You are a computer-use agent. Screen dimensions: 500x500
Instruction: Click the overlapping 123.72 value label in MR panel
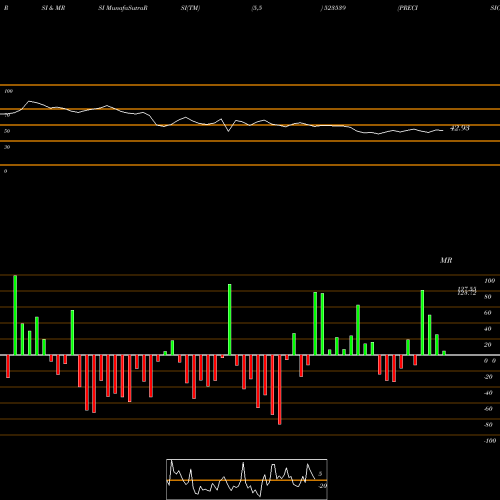point(467,293)
